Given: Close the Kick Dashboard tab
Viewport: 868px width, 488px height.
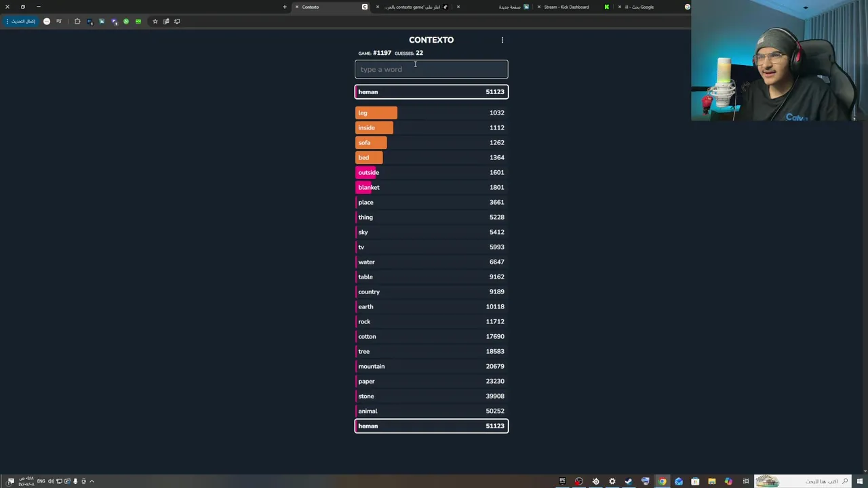Looking at the screenshot, I should (538, 7).
